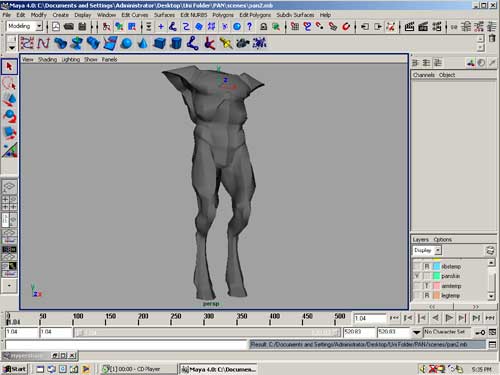Toggle display type box of parsfus layer
Image resolution: width=500 pixels, height=375 pixels.
point(427,276)
